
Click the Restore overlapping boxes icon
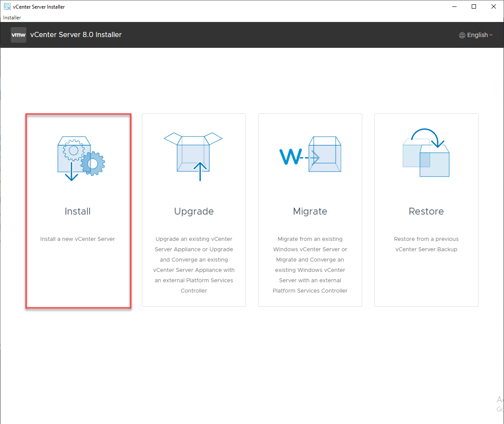pyautogui.click(x=426, y=153)
